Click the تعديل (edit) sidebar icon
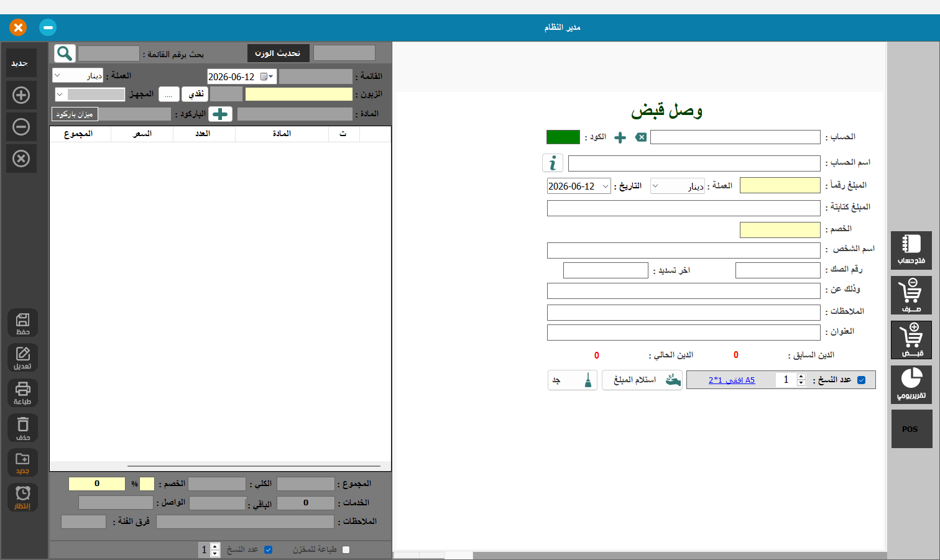 (23, 358)
